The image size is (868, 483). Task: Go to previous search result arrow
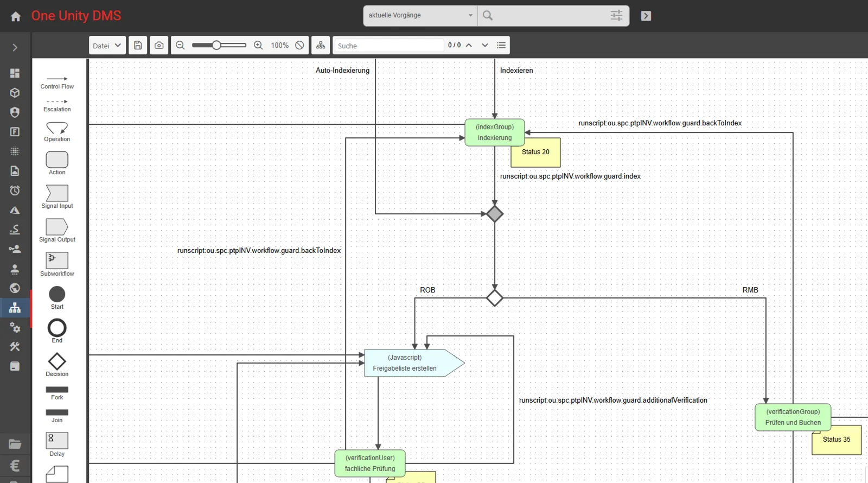click(x=469, y=46)
